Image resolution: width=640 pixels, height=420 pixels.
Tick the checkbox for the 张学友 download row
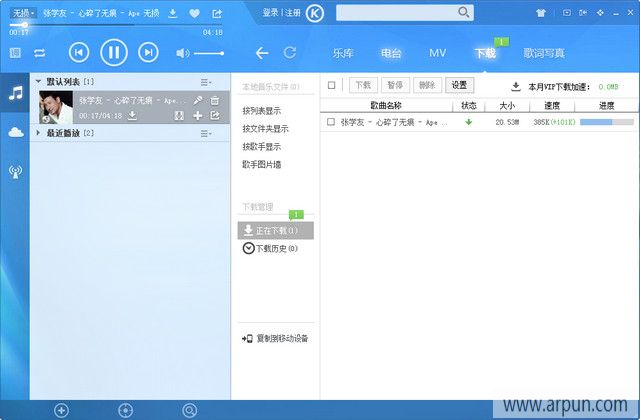331,122
